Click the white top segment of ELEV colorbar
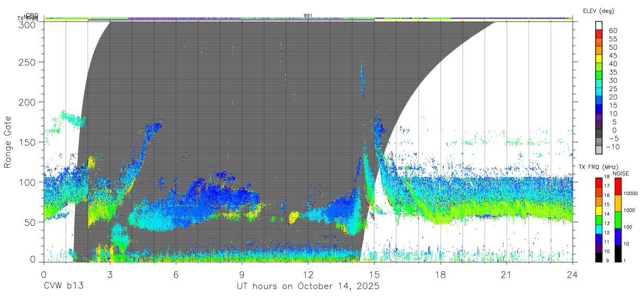 (x=599, y=26)
